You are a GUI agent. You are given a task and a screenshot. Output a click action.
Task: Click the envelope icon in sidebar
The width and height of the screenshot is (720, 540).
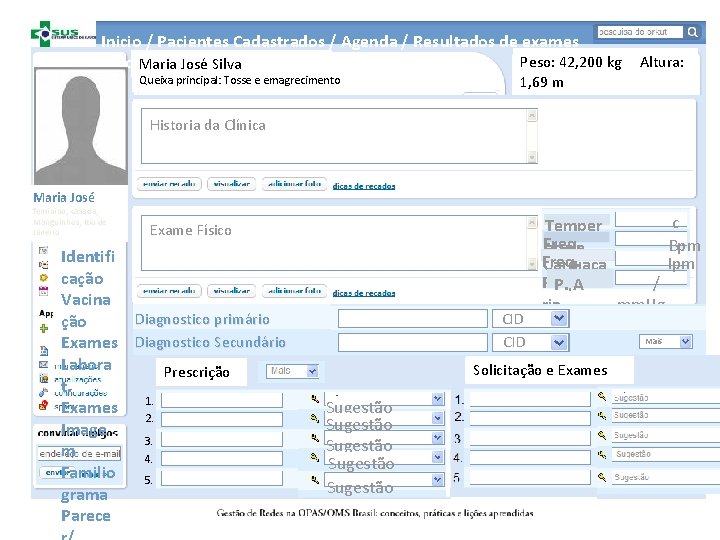coord(44,365)
